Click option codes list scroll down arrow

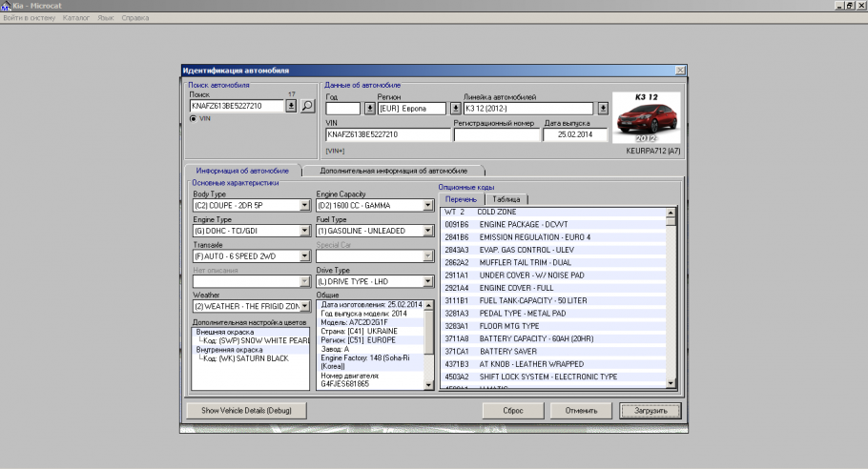671,382
